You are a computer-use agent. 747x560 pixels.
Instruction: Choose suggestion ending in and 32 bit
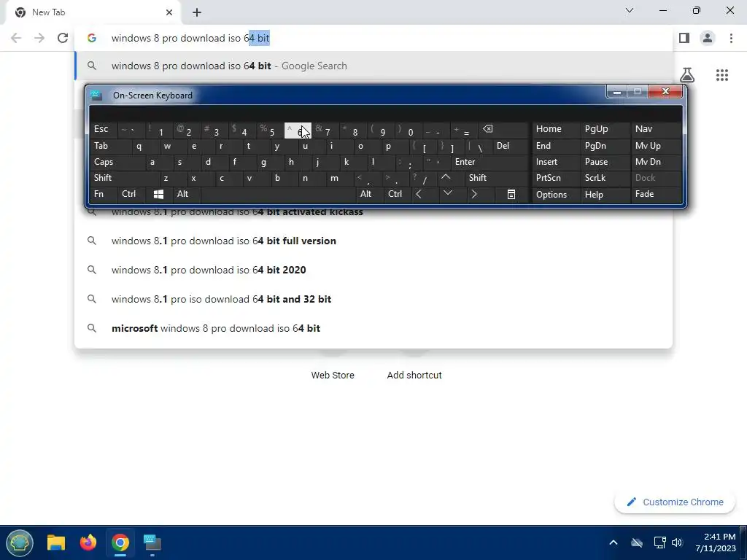pyautogui.click(x=374, y=299)
